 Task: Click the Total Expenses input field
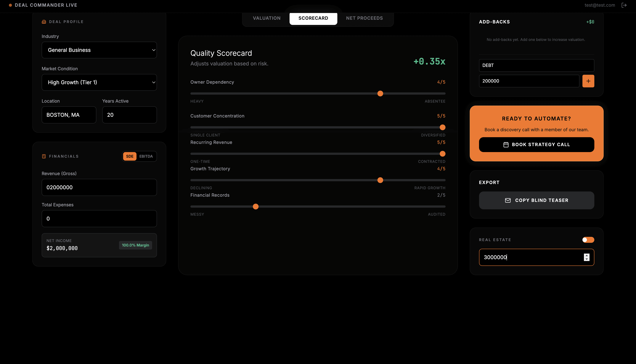tap(99, 218)
